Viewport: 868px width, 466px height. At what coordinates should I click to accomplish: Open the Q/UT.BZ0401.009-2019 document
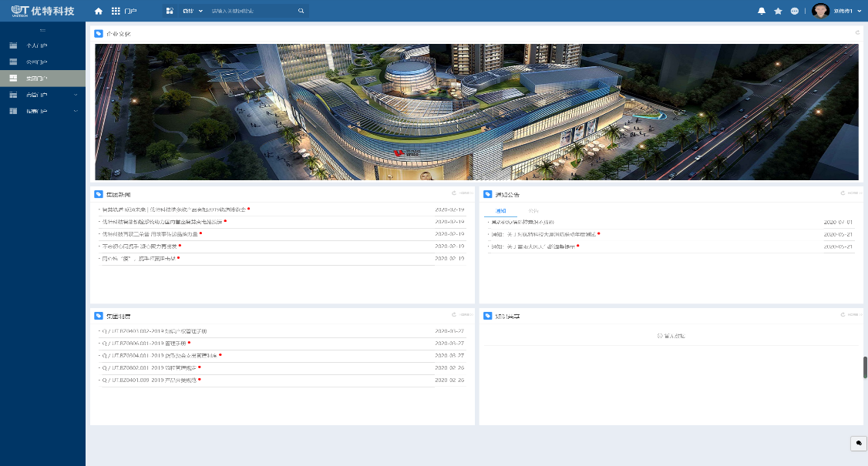pos(149,381)
